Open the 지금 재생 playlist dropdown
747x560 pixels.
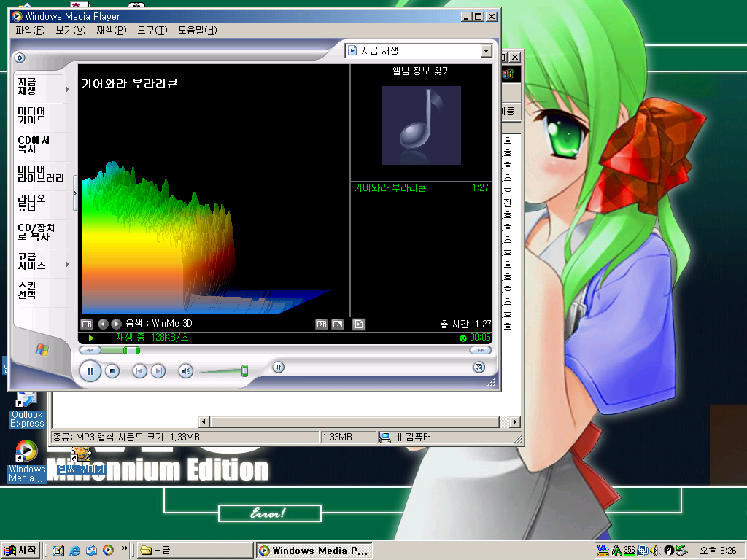(x=487, y=51)
